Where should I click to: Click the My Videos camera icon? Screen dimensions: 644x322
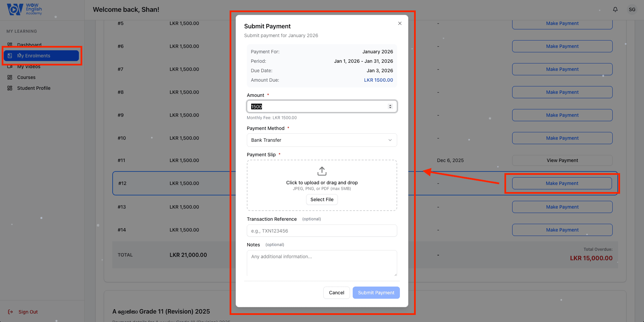pyautogui.click(x=10, y=66)
